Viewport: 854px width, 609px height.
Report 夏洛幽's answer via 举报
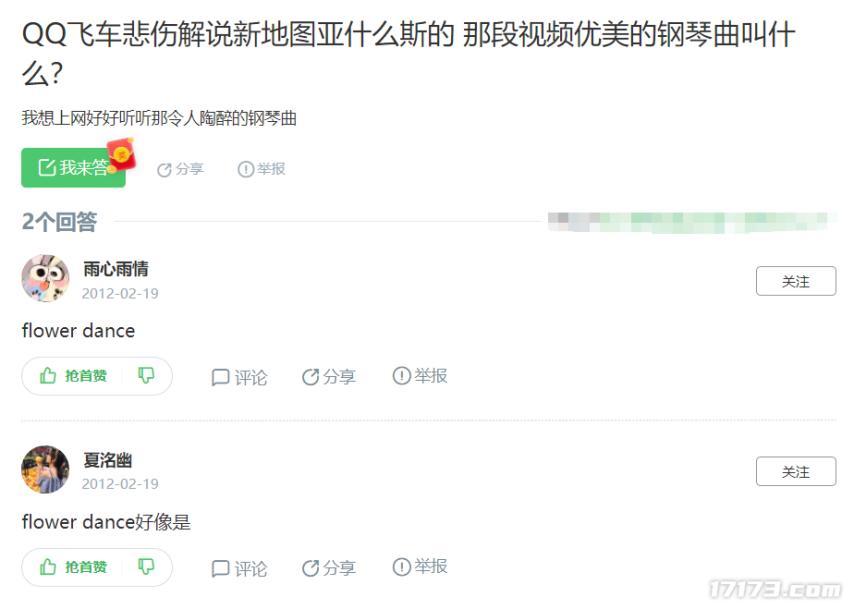pyautogui.click(x=420, y=567)
